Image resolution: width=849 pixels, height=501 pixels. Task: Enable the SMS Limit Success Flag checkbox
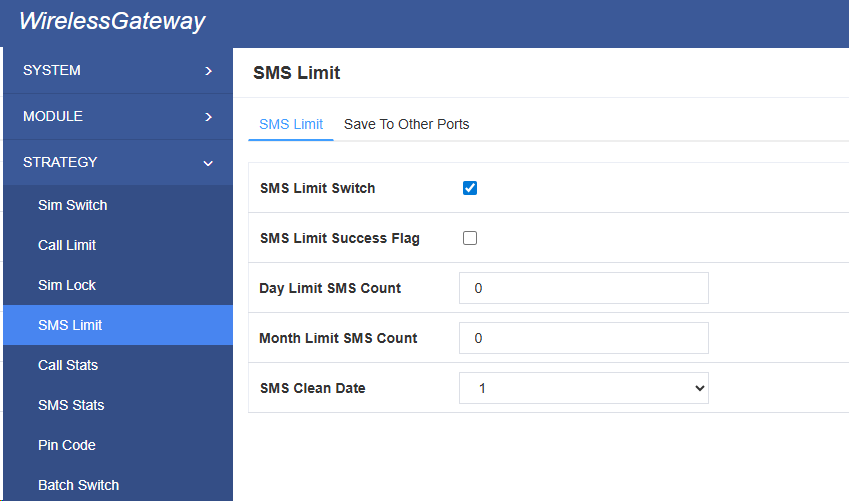pyautogui.click(x=470, y=238)
